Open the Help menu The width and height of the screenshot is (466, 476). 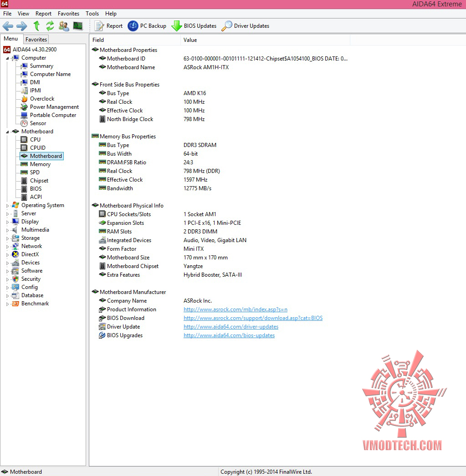[x=111, y=14]
